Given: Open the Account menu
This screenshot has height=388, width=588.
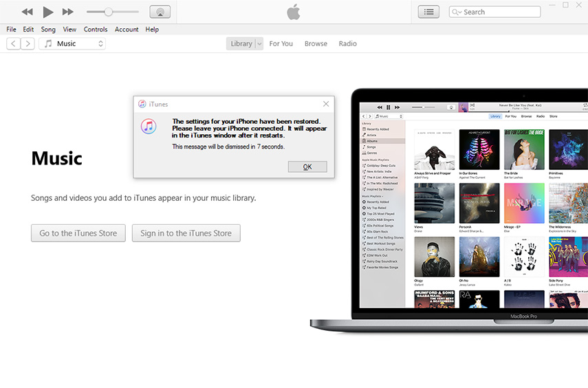Looking at the screenshot, I should pyautogui.click(x=127, y=30).
